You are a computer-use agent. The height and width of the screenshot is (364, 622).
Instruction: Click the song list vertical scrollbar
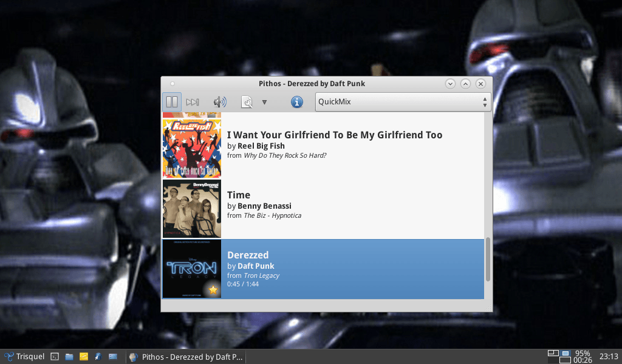point(488,260)
